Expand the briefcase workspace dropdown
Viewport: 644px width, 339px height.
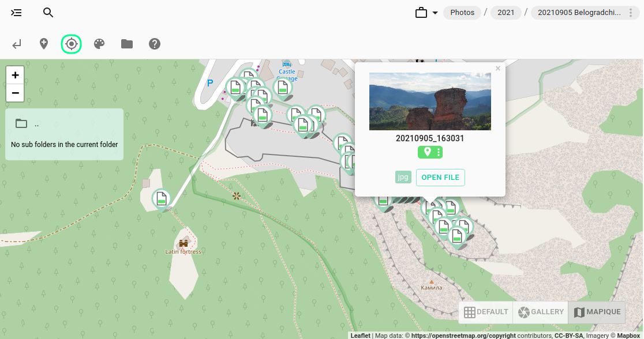tap(426, 13)
